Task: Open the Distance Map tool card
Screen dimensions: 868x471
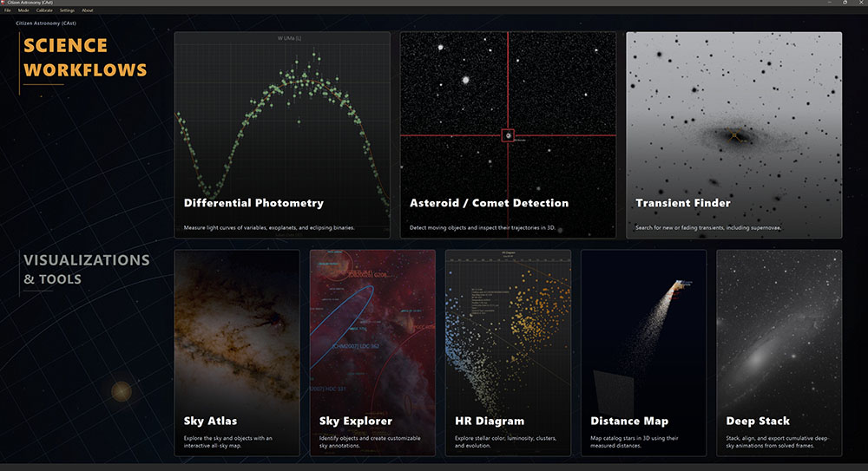Action: pyautogui.click(x=644, y=353)
